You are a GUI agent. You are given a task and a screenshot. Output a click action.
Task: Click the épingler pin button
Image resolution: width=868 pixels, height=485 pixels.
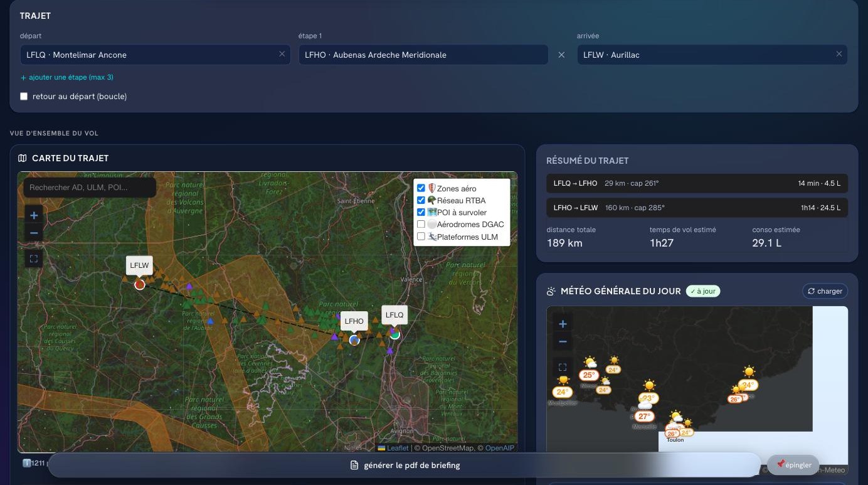pos(793,465)
